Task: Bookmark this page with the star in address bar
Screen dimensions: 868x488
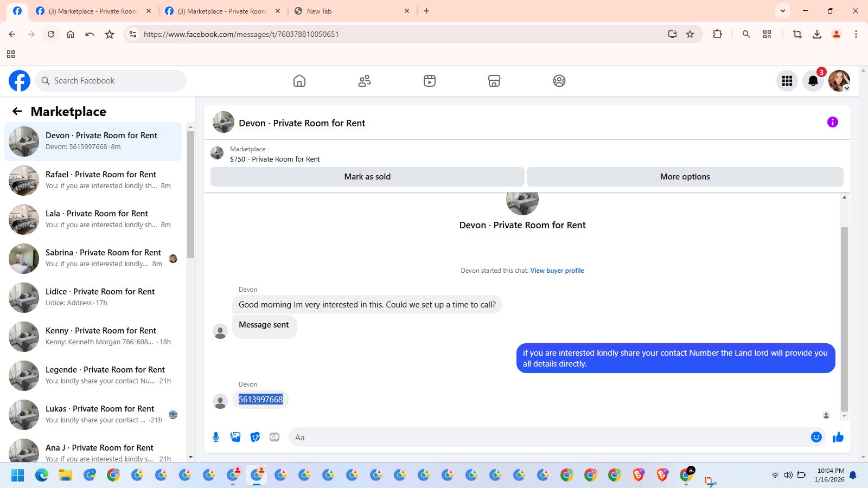Action: (x=690, y=34)
